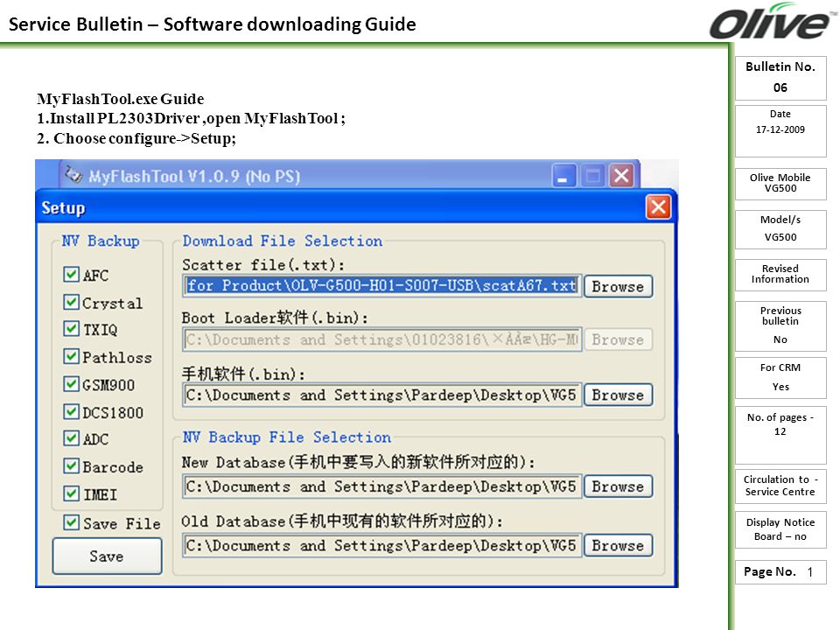Click the 'For CRM Yes' box
Screen dimensions: 840x630
[780, 378]
